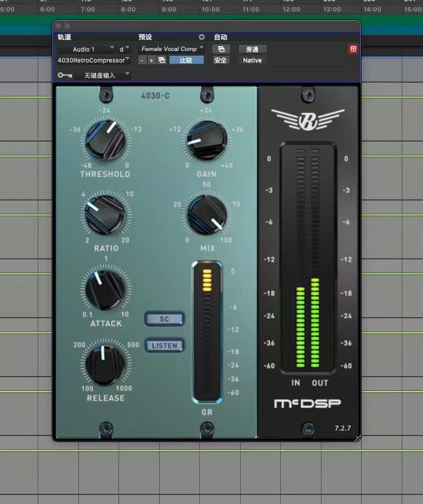Open the insert position d dropdown
The image size is (423, 504).
(x=124, y=49)
